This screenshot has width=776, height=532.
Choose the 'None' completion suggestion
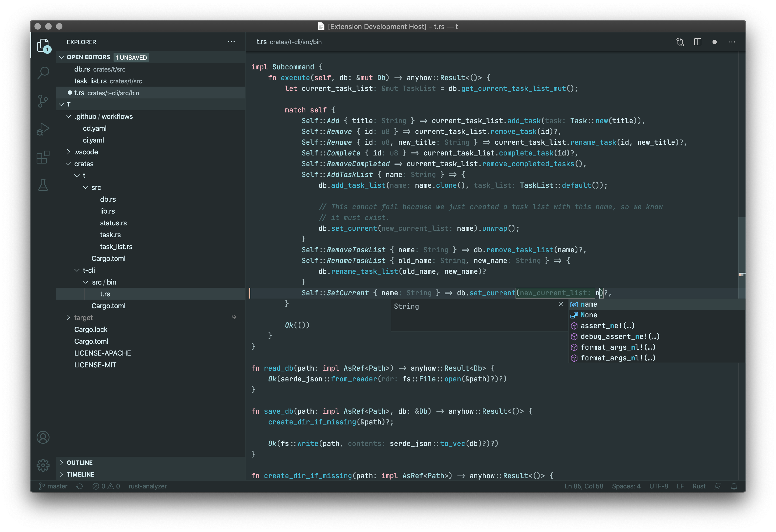click(589, 315)
